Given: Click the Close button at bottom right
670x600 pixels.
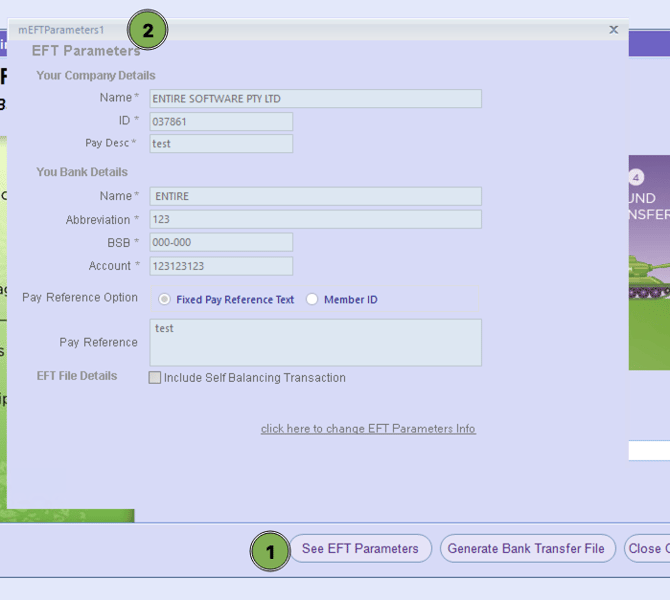Looking at the screenshot, I should pos(646,549).
